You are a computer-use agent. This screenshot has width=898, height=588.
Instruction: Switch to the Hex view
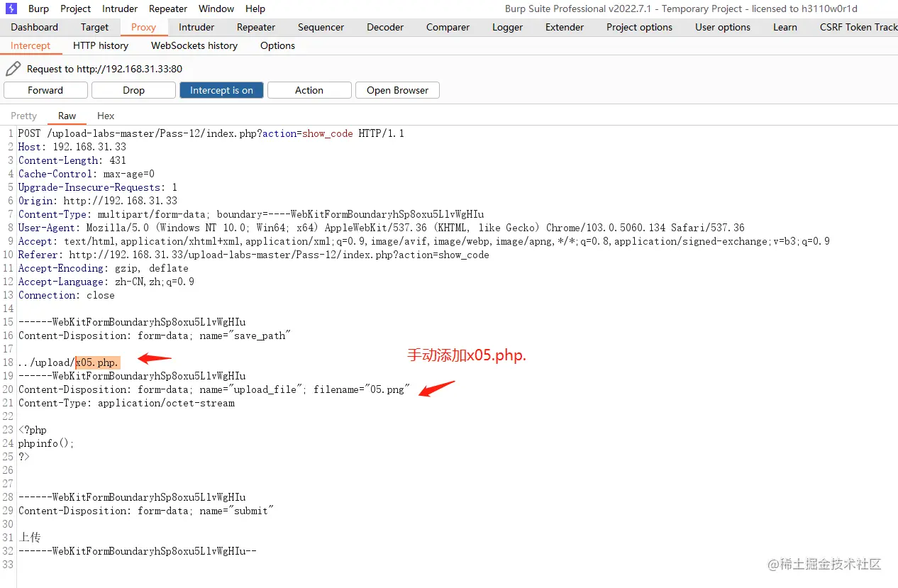(106, 116)
